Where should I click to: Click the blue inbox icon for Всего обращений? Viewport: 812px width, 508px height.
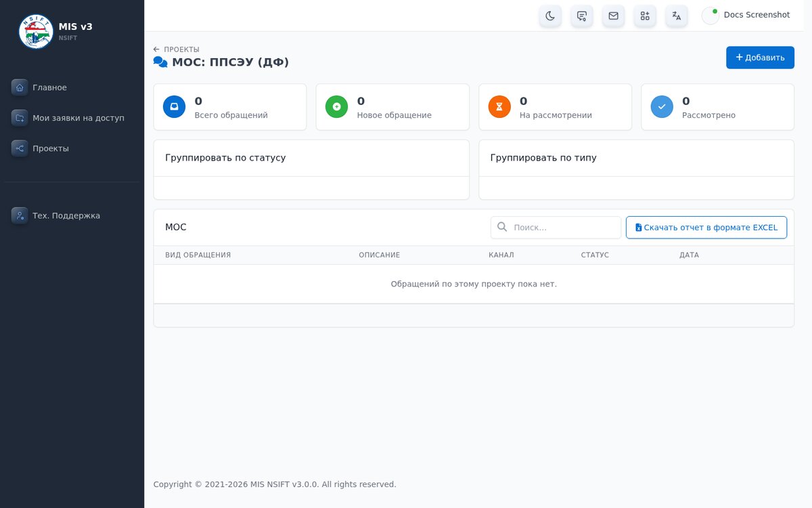click(174, 107)
